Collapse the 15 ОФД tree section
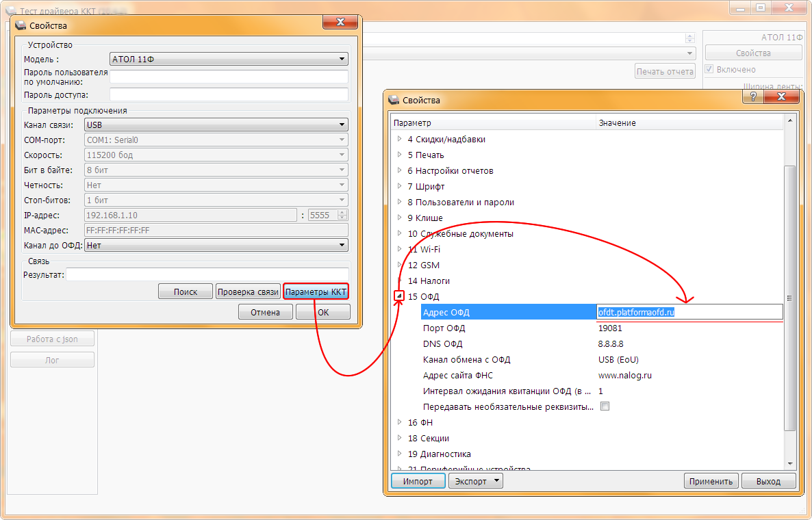Image resolution: width=812 pixels, height=520 pixels. pos(400,296)
